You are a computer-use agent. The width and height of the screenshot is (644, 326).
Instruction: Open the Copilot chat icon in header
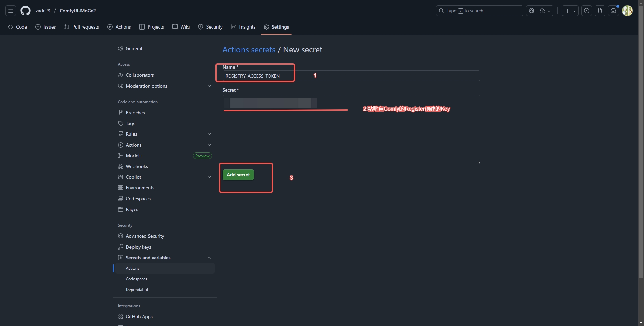(531, 11)
